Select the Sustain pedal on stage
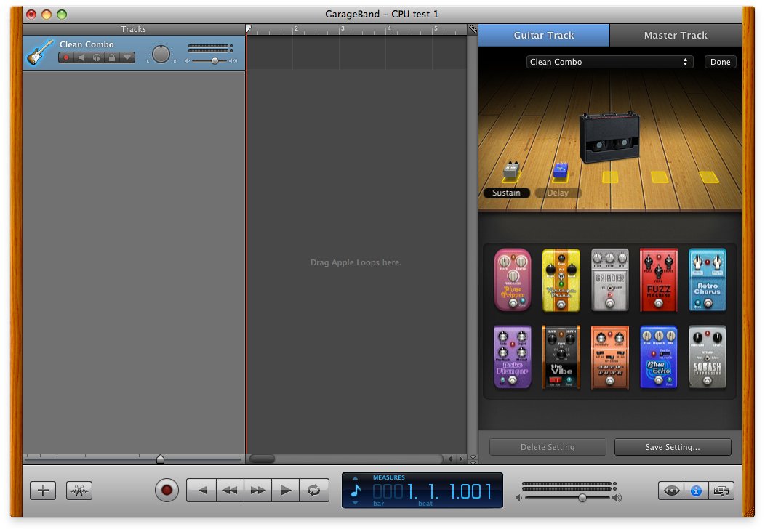 [x=510, y=170]
